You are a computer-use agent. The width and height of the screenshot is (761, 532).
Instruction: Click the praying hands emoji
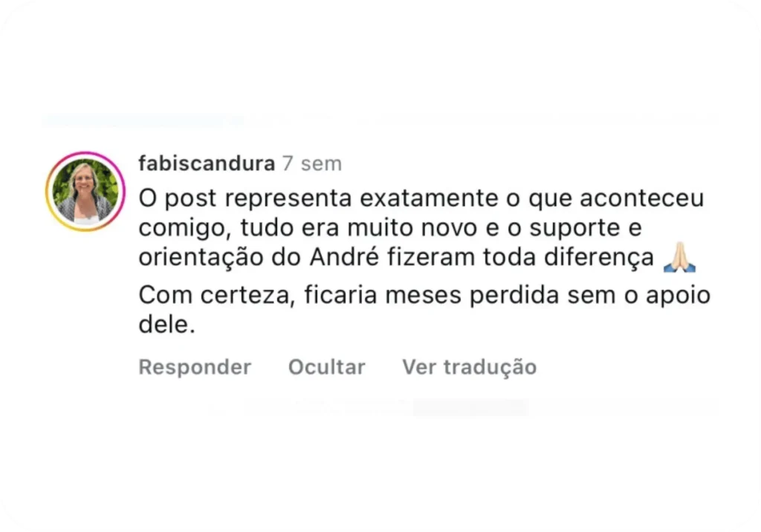pos(679,257)
